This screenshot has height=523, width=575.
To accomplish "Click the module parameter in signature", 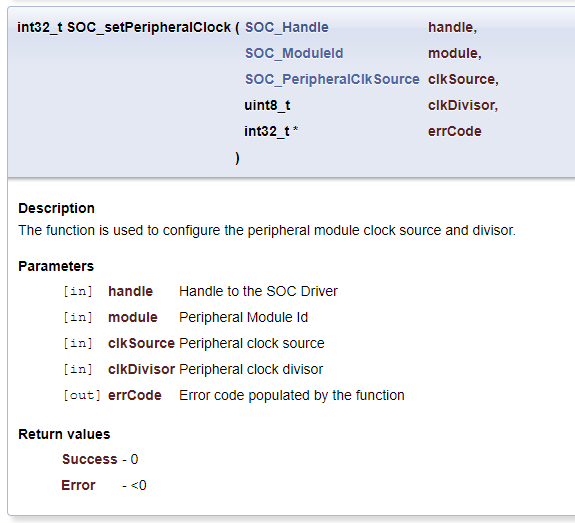I will point(453,53).
